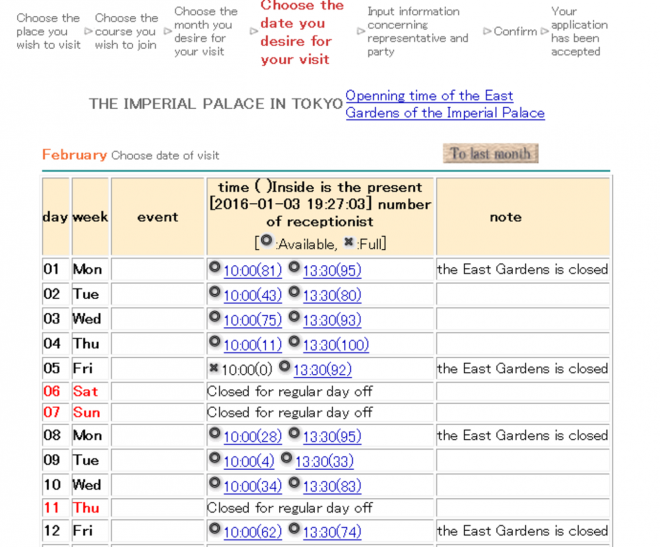Image resolution: width=660 pixels, height=547 pixels.
Task: Click the full X icon beside 10:00(0)
Action: pyautogui.click(x=214, y=367)
